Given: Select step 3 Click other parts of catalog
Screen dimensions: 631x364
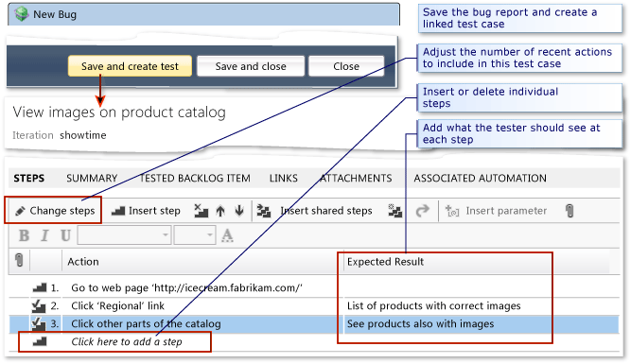Looking at the screenshot, I should coord(146,323).
